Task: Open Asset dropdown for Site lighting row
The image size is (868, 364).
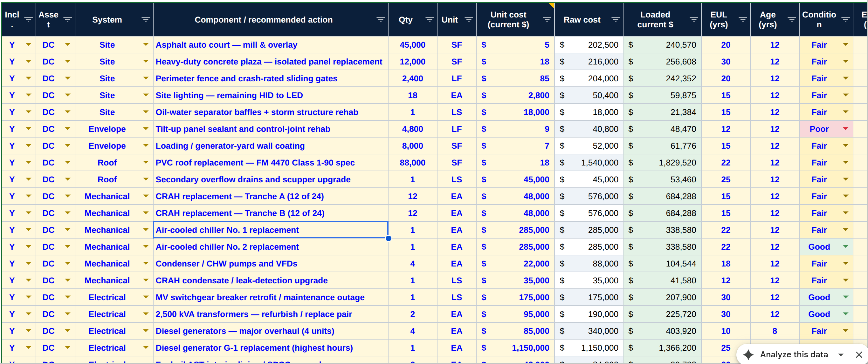Action: tap(67, 95)
